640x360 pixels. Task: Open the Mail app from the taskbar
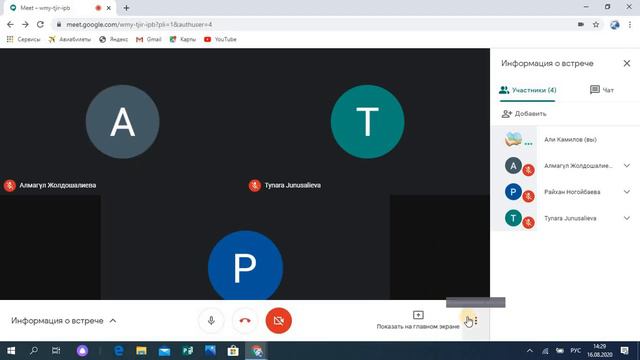(164, 351)
